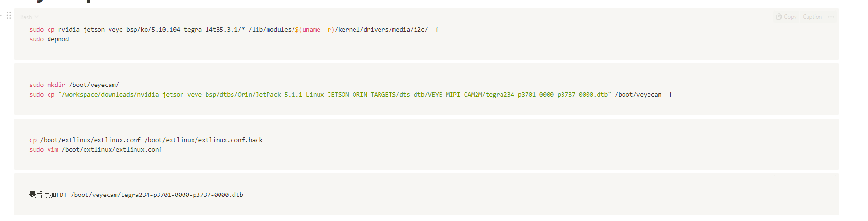
Task: Click the '-f' flag after the i2c path
Action: [x=435, y=30]
